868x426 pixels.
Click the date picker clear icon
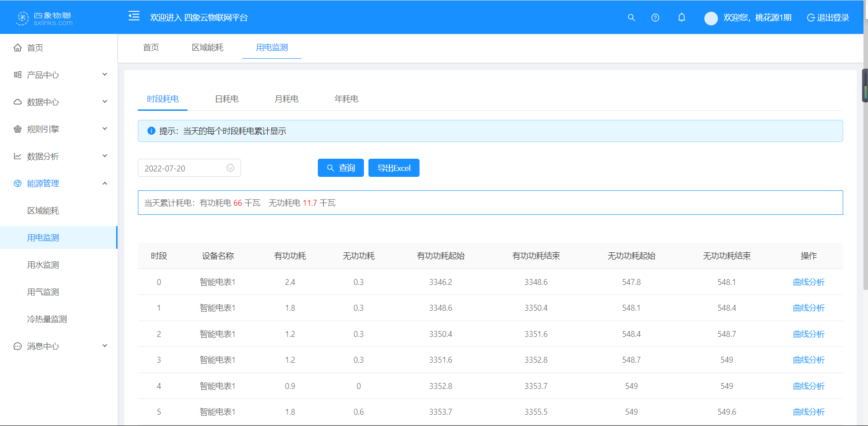[230, 168]
